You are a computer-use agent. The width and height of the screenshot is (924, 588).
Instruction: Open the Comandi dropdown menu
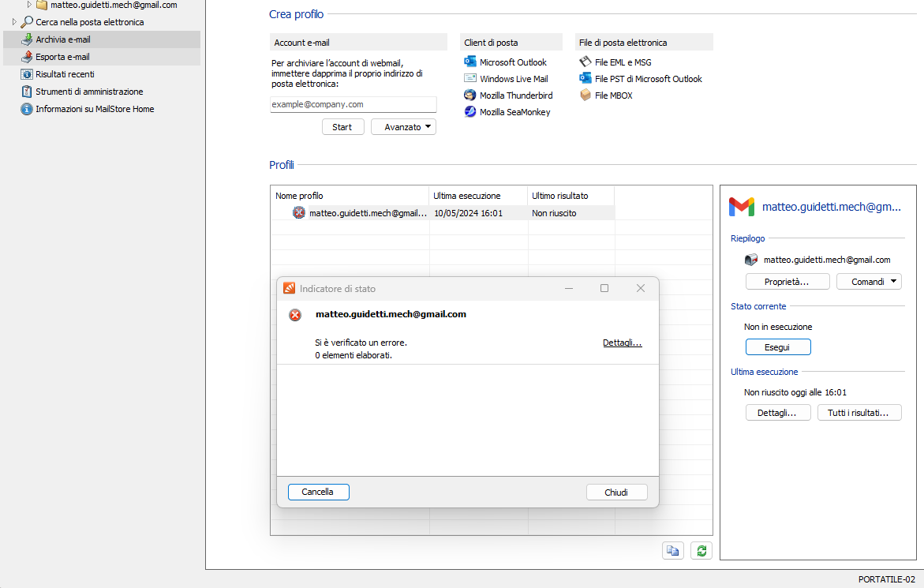(868, 282)
